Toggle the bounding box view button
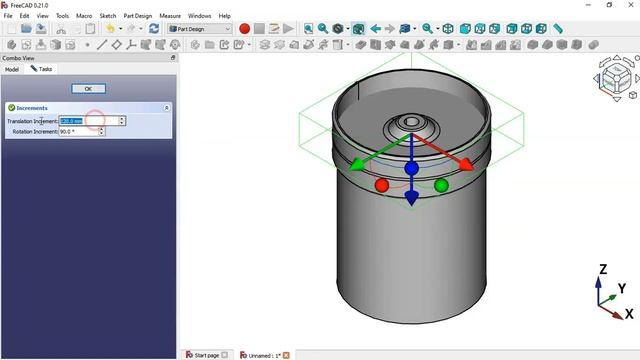Viewport: 640px width, 360px height. click(358, 29)
